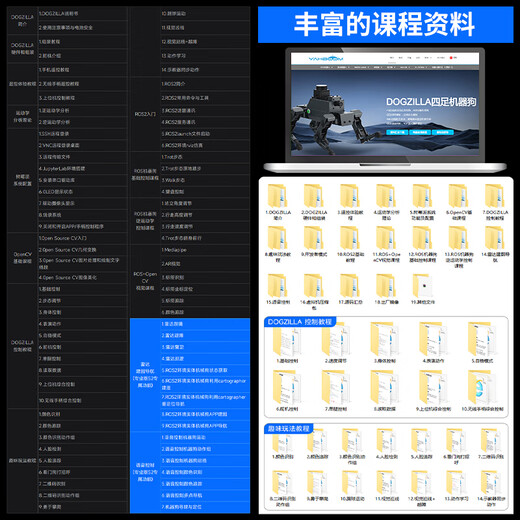Viewport: 520px width, 520px height.
Task: Select table row '1.Mediapipe'
Action: click(x=205, y=250)
